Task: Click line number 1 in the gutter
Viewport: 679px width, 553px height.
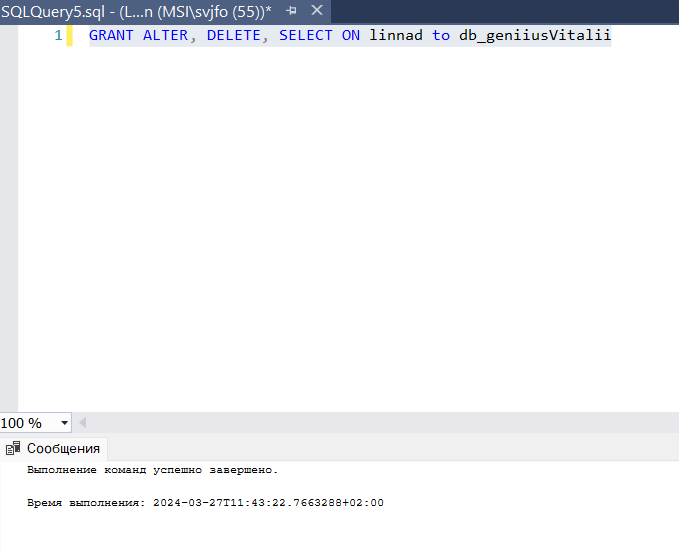Action: click(58, 35)
